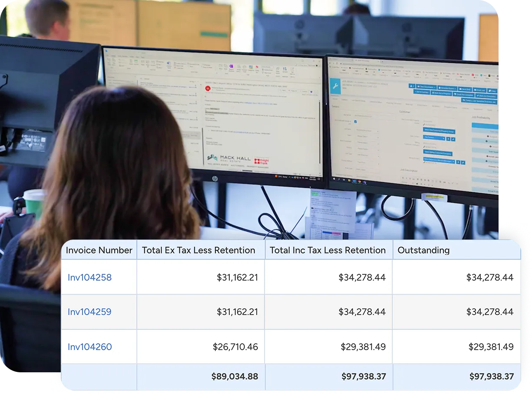532x394 pixels.
Task: Click the purple OneNote icon in Outlook ribbon
Action: [231, 66]
